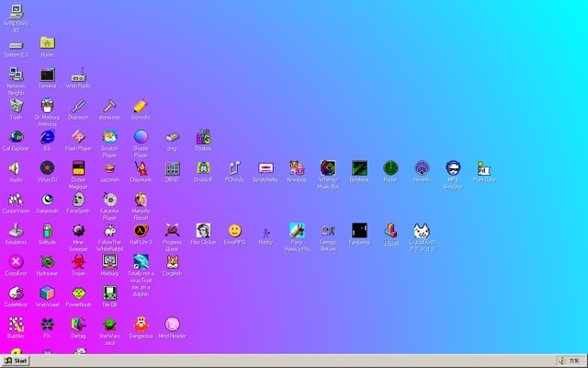This screenshot has height=368, width=588.
Task: Launch Dictée Magique
Action: (78, 168)
